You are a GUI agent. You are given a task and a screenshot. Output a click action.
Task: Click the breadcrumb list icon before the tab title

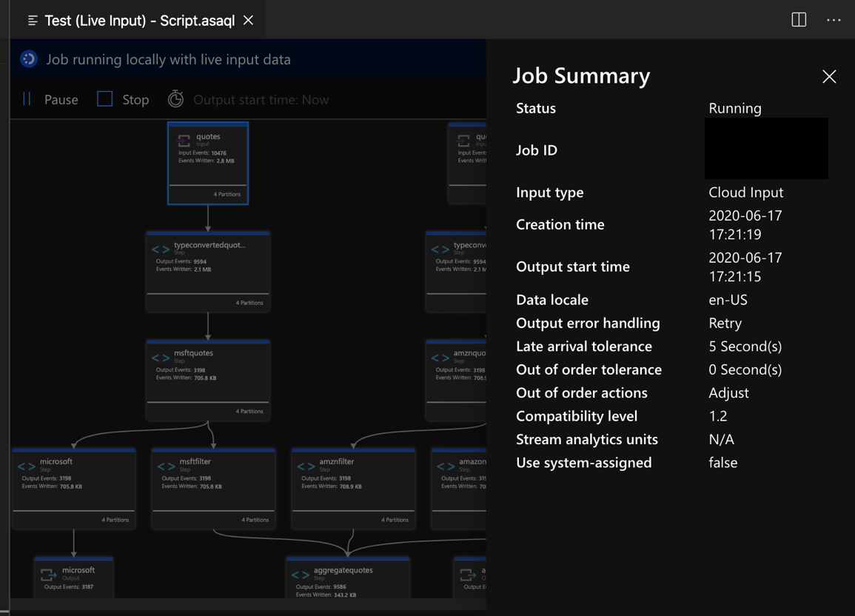coord(31,20)
